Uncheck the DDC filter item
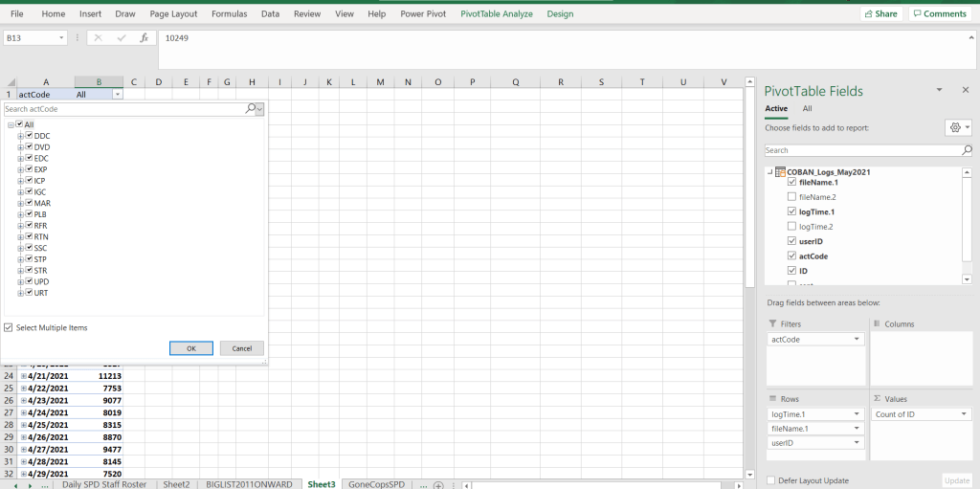This screenshot has height=489, width=980. [x=30, y=136]
